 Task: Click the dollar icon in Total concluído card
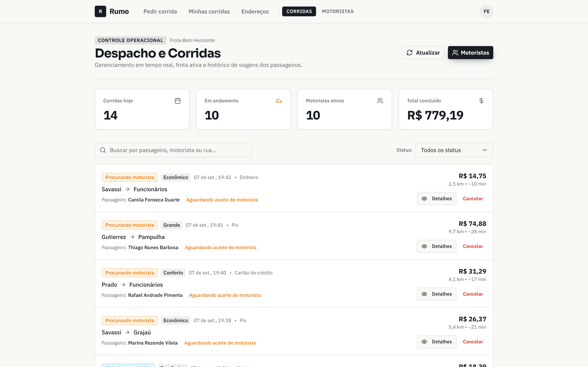coord(481,101)
